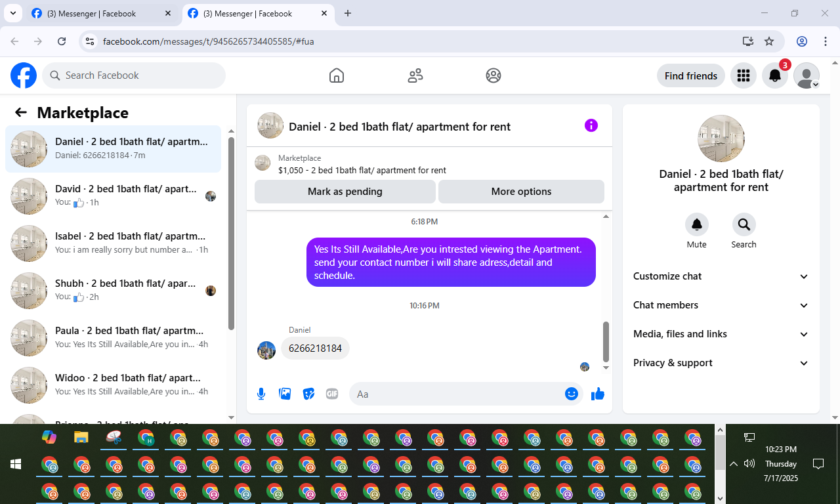The image size is (840, 504).
Task: Show hidden system tray icons
Action: point(734,464)
